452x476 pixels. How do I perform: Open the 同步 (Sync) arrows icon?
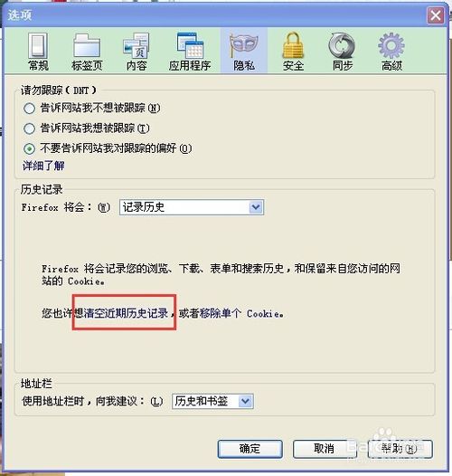pos(342,45)
